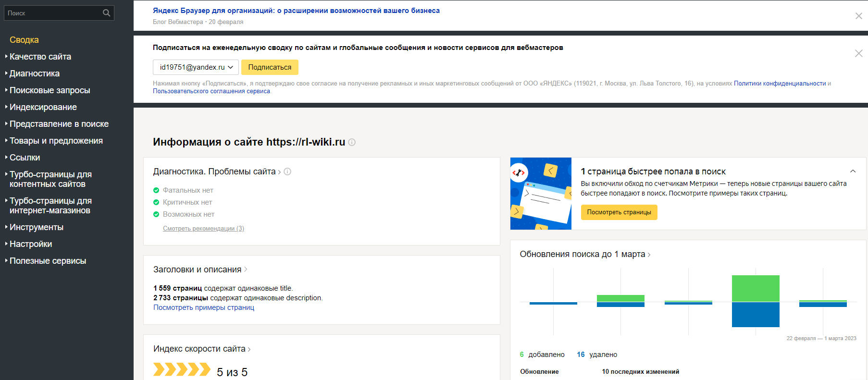Expand Турбо-страницы для контентных сайтов
This screenshot has height=380, width=868.
tap(50, 179)
